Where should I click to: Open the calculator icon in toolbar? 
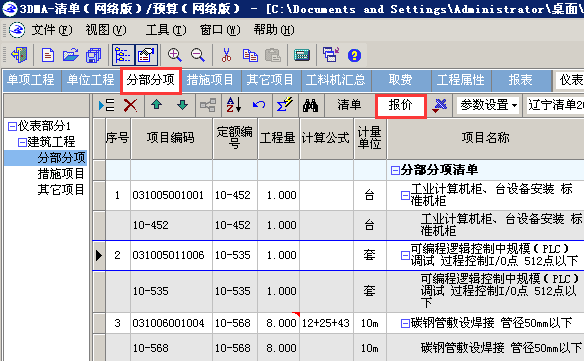[x=302, y=55]
